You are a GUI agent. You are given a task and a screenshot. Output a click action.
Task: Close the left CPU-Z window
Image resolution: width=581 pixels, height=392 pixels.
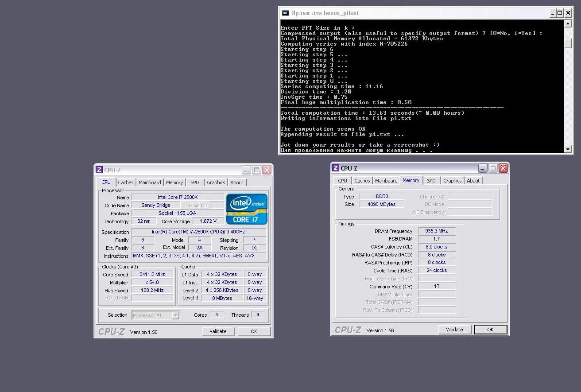267,170
